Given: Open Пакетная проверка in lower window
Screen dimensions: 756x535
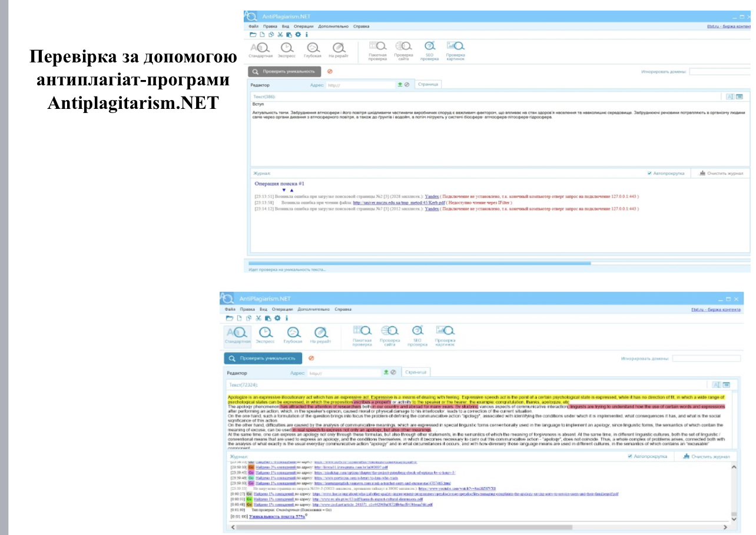Looking at the screenshot, I should point(362,336).
